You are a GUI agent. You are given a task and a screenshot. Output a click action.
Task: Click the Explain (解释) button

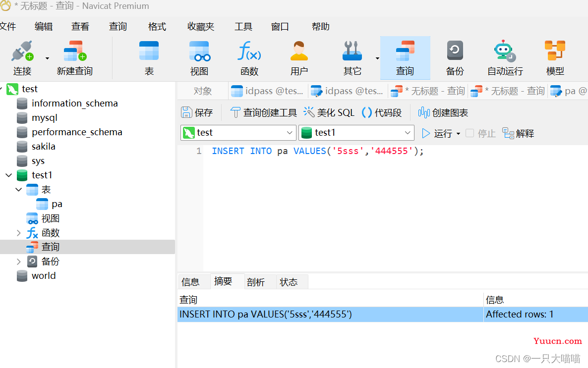518,133
